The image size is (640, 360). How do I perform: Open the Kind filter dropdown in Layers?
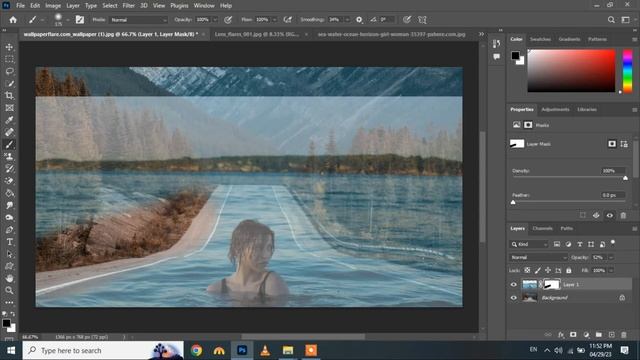click(x=529, y=244)
